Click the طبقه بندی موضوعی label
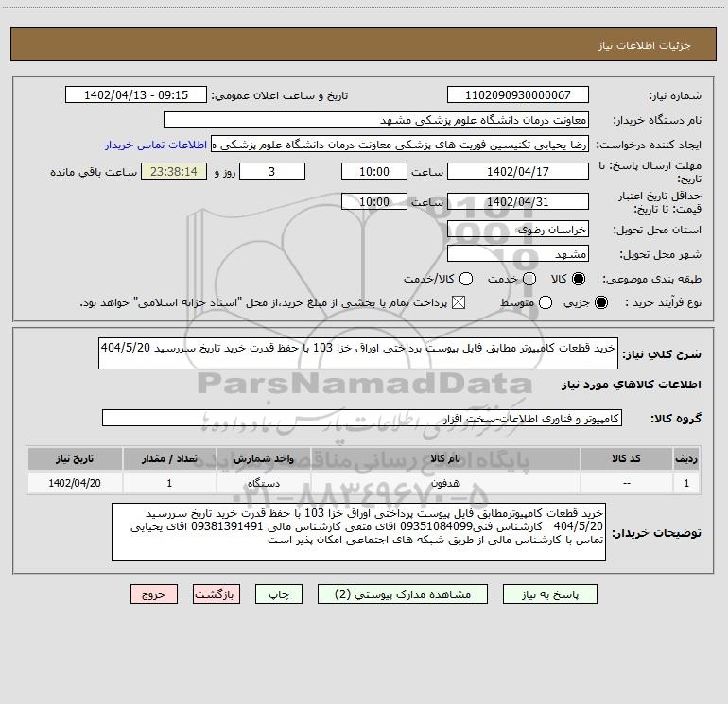 (651, 280)
